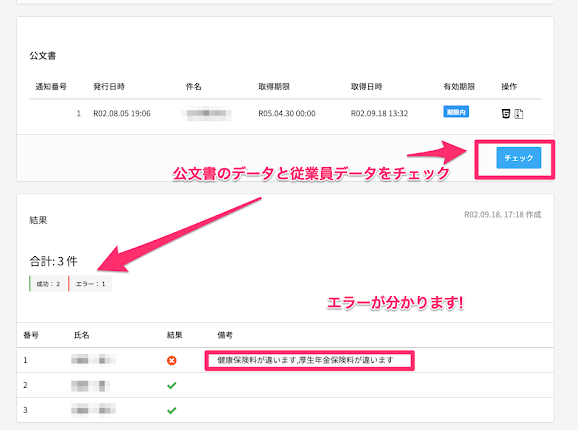The width and height of the screenshot is (578, 430).
Task: Click the 取得日時 column header
Action: [x=366, y=87]
